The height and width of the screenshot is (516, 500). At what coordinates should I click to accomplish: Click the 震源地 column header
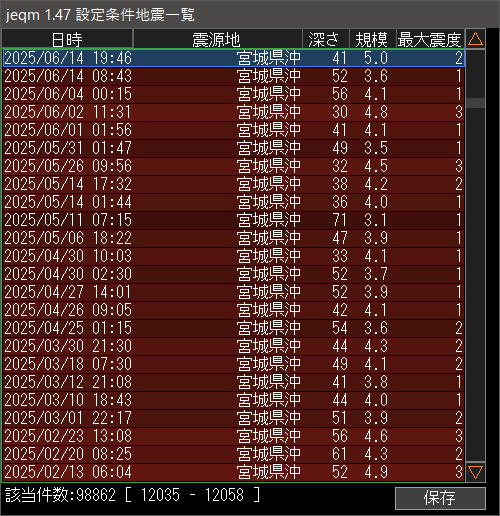(217, 39)
